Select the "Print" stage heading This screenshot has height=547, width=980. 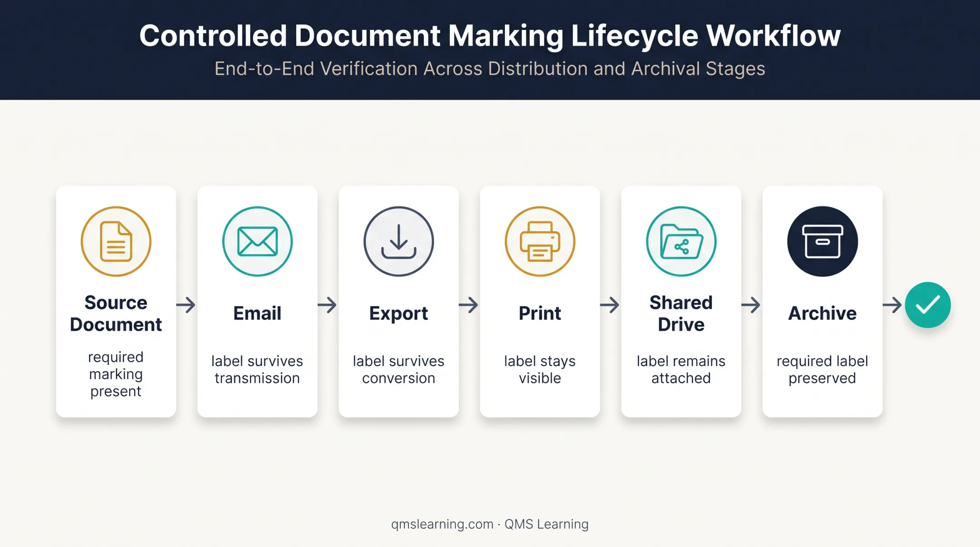click(540, 313)
